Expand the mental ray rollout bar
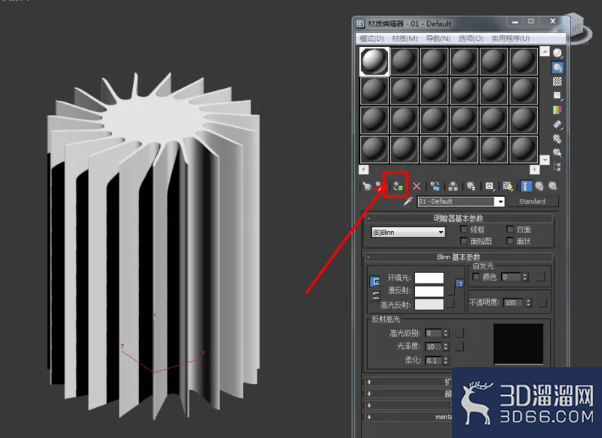Screen dimensions: 602x438 (408, 417)
